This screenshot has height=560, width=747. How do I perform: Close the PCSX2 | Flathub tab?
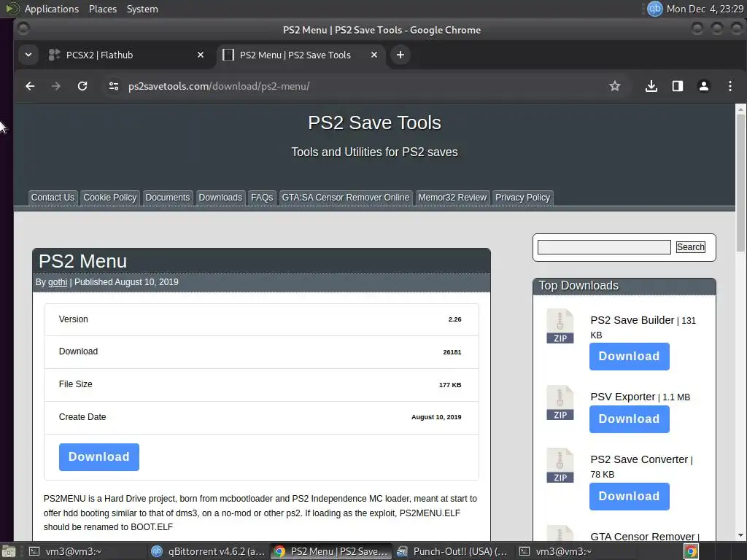201,55
